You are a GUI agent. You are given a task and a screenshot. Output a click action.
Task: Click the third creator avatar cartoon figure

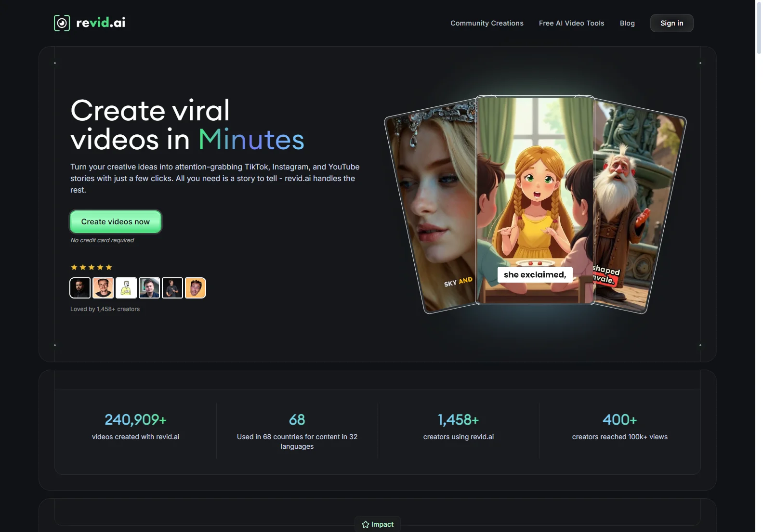point(126,288)
